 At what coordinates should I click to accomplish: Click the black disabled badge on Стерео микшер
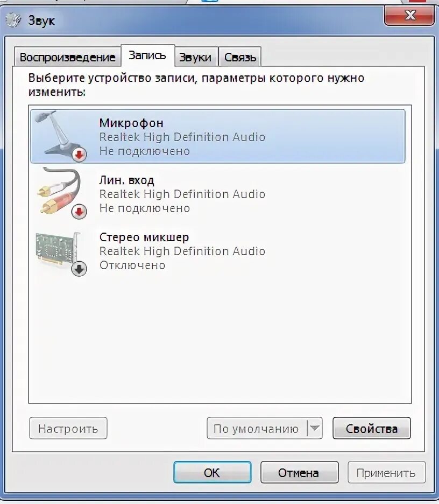click(x=79, y=269)
